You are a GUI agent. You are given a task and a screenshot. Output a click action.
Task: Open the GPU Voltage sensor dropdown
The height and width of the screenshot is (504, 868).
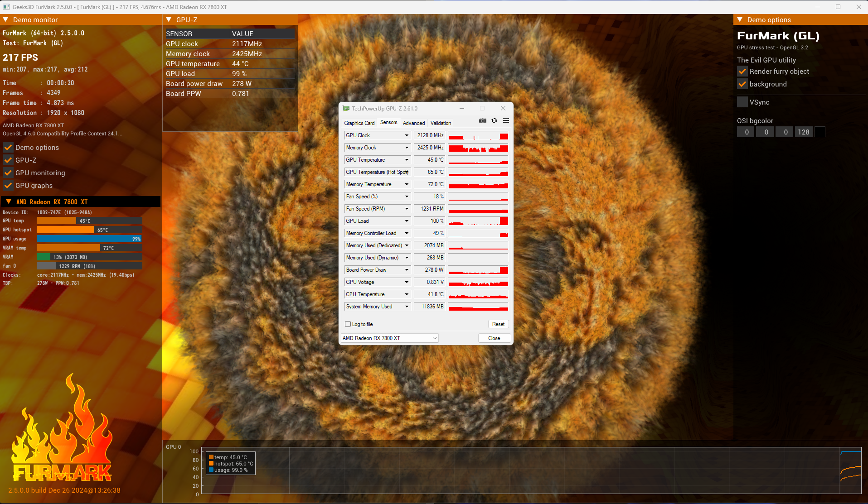[407, 282]
